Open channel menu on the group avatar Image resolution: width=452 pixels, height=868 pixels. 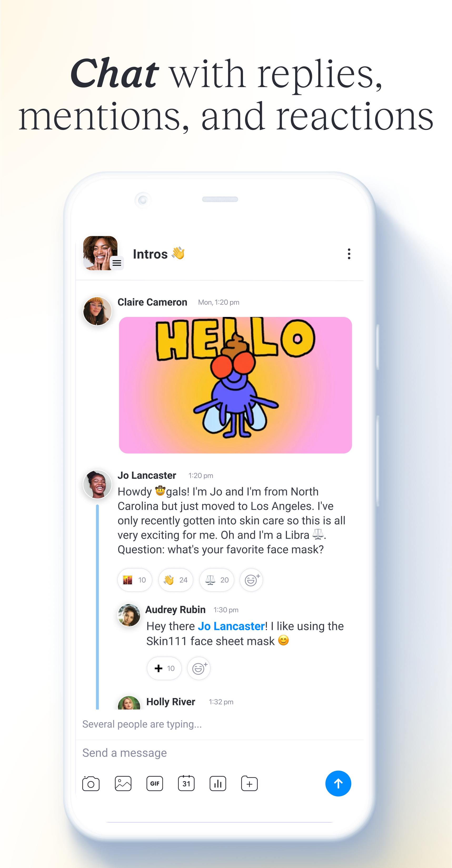pos(117,263)
